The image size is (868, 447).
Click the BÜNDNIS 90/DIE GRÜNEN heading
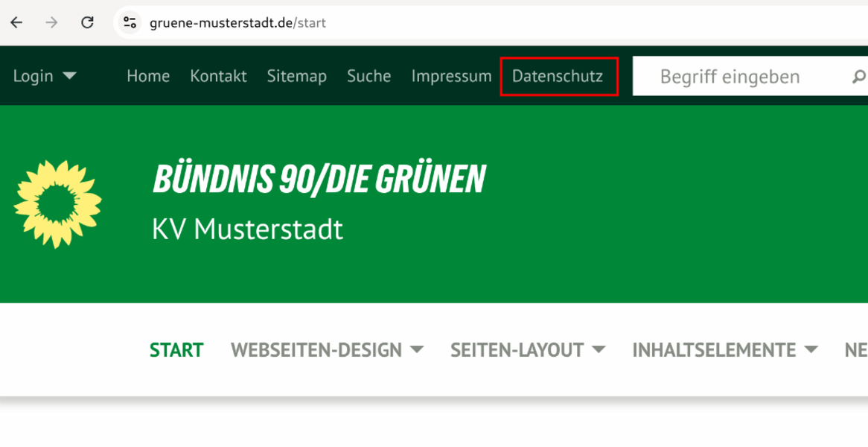(319, 180)
